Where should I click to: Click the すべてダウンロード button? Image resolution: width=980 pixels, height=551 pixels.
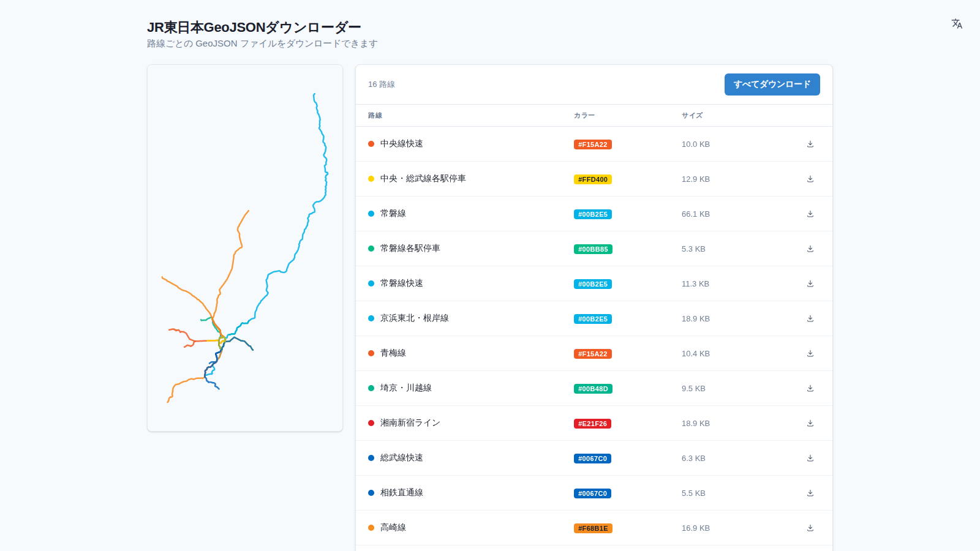772,84
